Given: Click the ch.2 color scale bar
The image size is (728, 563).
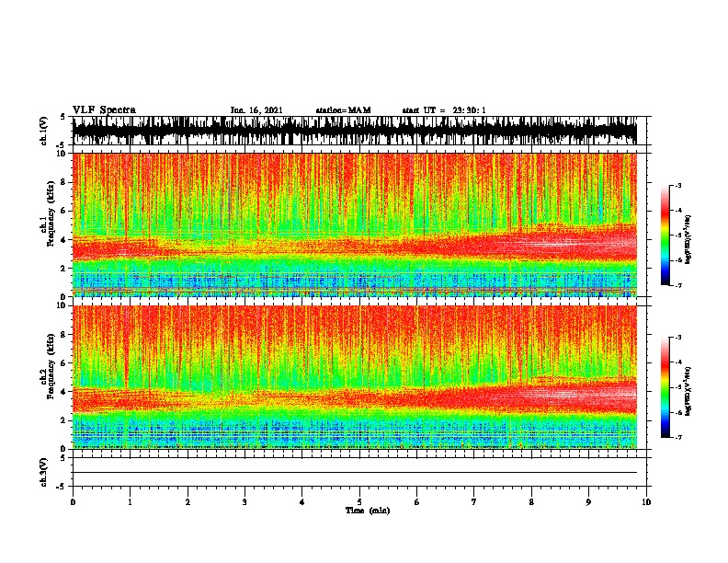Looking at the screenshot, I should pyautogui.click(x=665, y=387).
